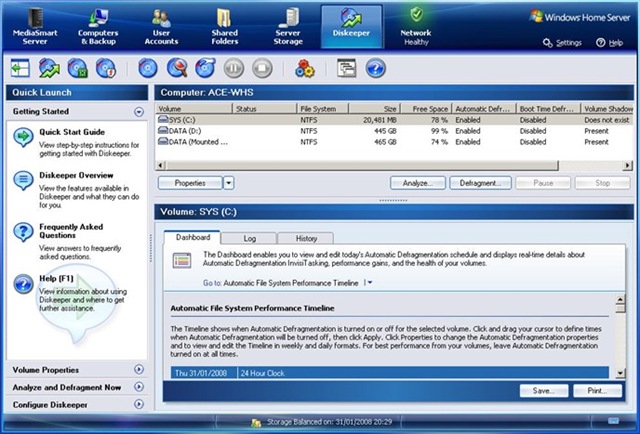Click the stop toolbar icon
This screenshot has height=434, width=640.
pyautogui.click(x=262, y=68)
